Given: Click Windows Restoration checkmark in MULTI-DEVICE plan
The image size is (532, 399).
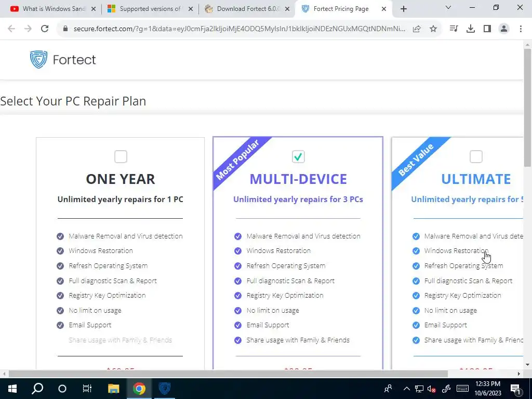Looking at the screenshot, I should coord(238,251).
